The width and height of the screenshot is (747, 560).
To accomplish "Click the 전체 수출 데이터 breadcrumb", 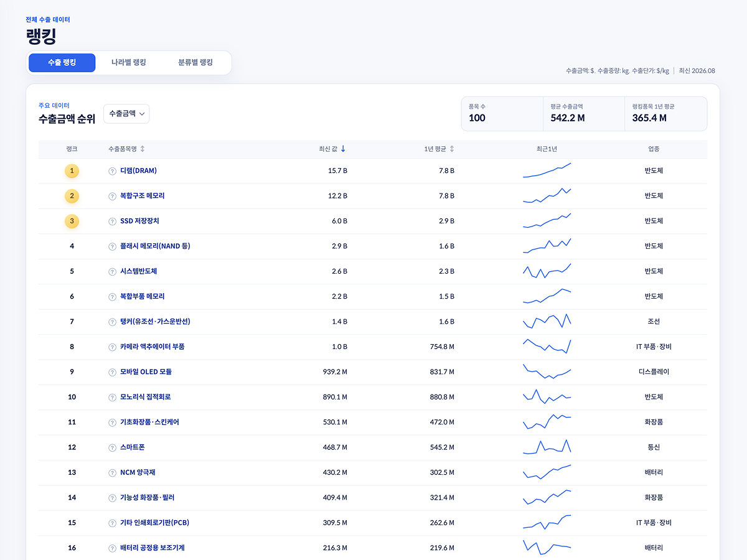I will (48, 20).
